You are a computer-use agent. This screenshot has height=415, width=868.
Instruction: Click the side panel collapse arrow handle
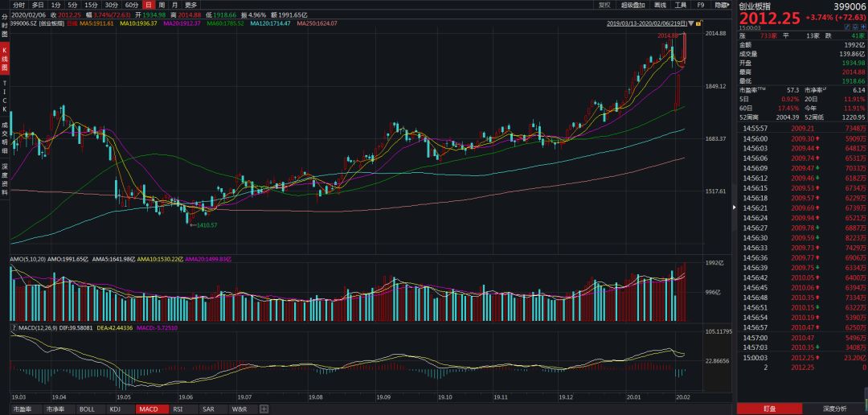pos(734,207)
